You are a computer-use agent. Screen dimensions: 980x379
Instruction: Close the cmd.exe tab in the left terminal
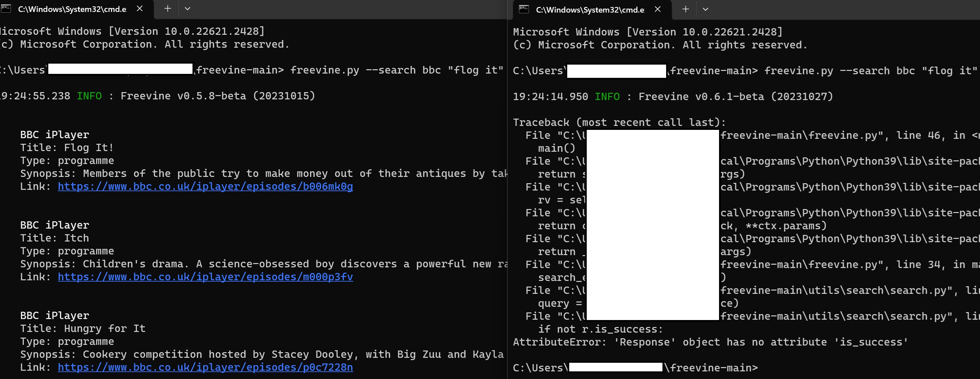[140, 8]
